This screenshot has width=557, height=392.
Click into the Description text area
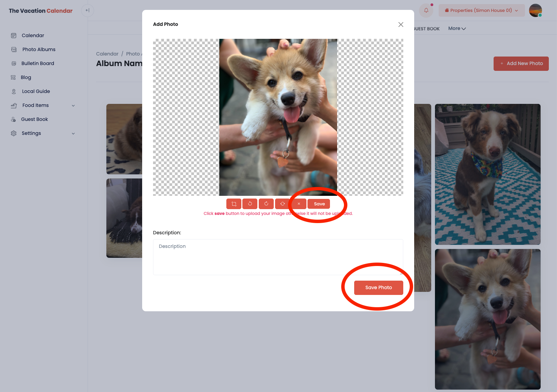[278, 257]
